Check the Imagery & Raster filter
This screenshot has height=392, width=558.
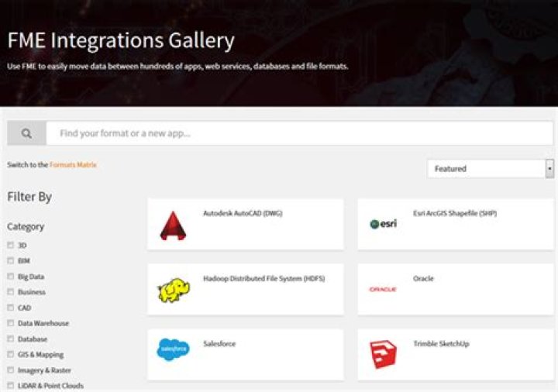point(11,370)
